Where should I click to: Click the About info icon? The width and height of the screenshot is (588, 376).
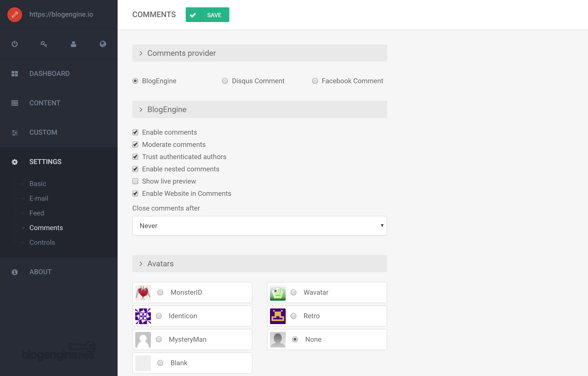point(15,272)
